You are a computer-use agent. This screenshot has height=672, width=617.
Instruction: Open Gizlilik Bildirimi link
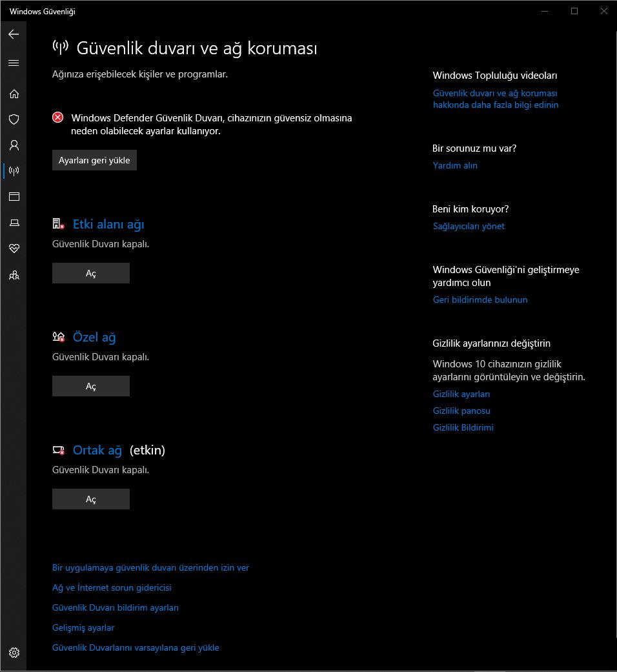463,427
